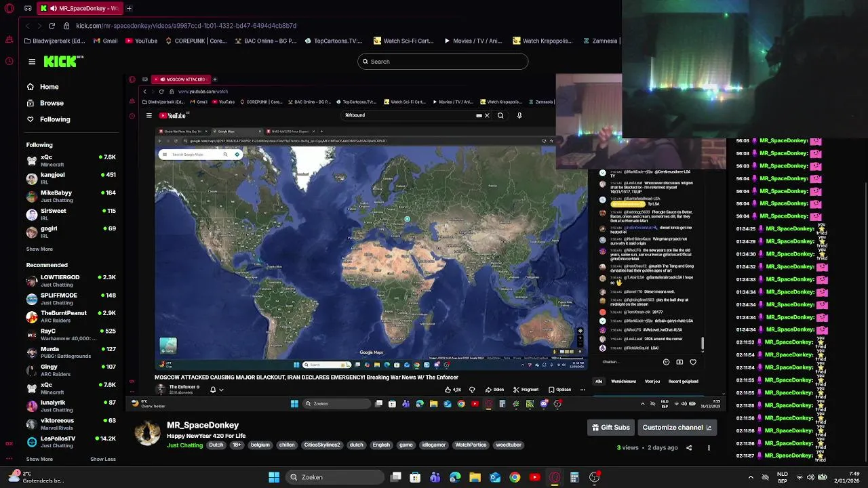Focus the Kick Search field

click(x=443, y=62)
